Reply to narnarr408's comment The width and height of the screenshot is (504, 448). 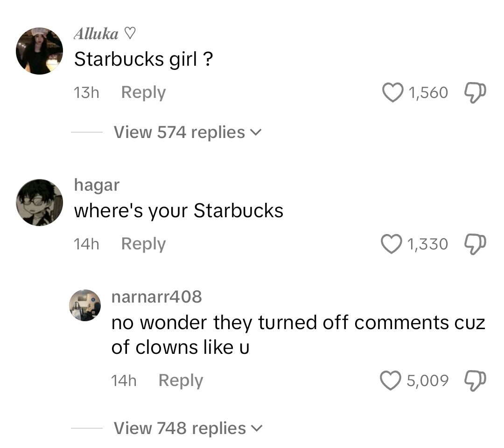(181, 380)
